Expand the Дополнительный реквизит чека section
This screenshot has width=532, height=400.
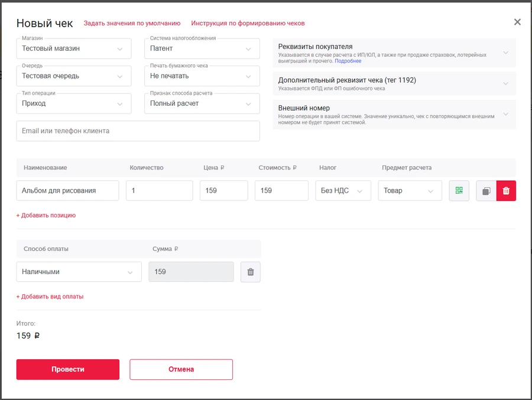[x=394, y=83]
